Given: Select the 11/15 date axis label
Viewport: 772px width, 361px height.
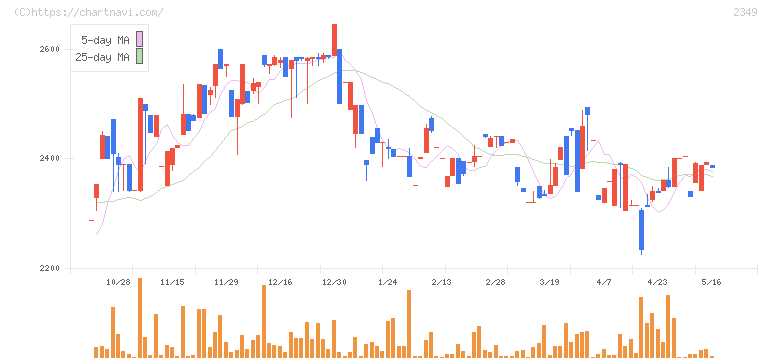Looking at the screenshot, I should click(x=172, y=282).
